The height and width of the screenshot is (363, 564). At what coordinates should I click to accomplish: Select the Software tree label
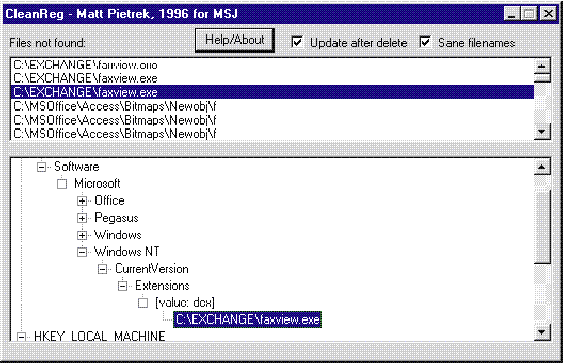pyautogui.click(x=77, y=167)
